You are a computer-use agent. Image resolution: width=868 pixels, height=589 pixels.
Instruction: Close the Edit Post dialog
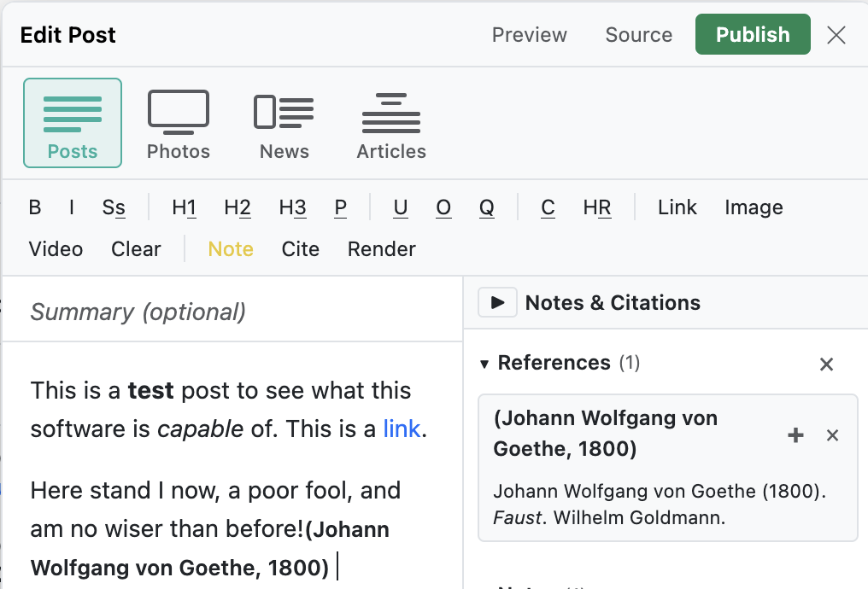pyautogui.click(x=836, y=35)
